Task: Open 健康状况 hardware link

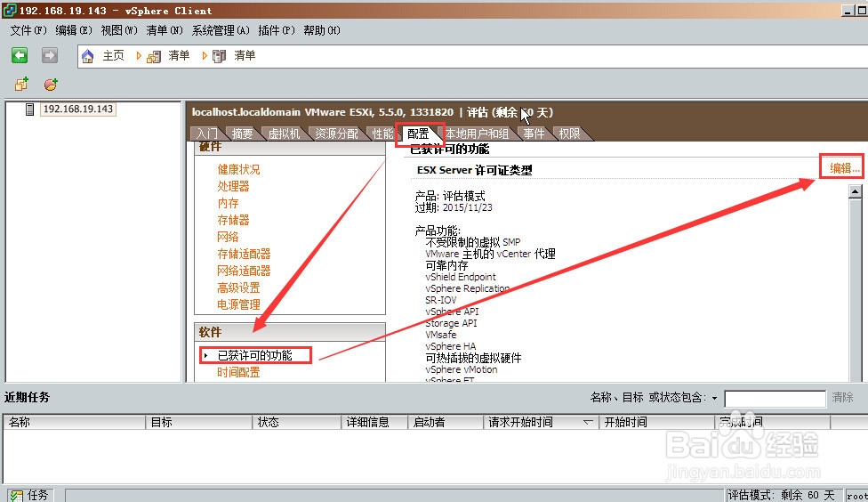Action: click(x=238, y=169)
